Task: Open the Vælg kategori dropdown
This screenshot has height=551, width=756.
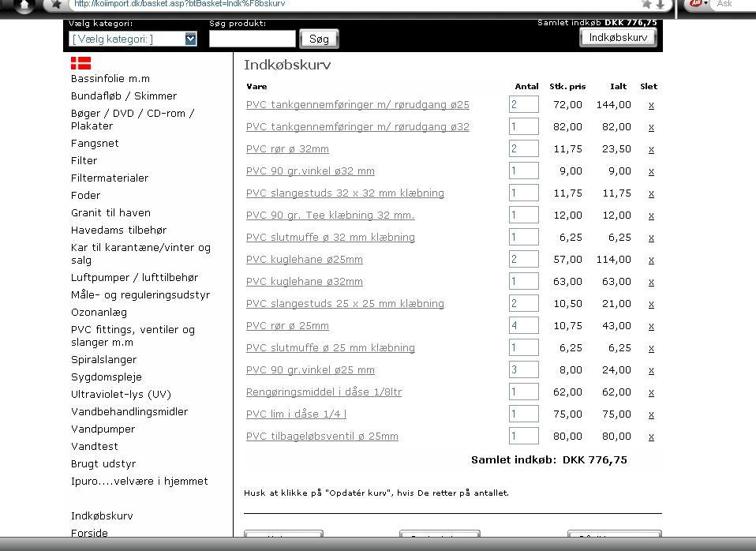Action: click(133, 39)
